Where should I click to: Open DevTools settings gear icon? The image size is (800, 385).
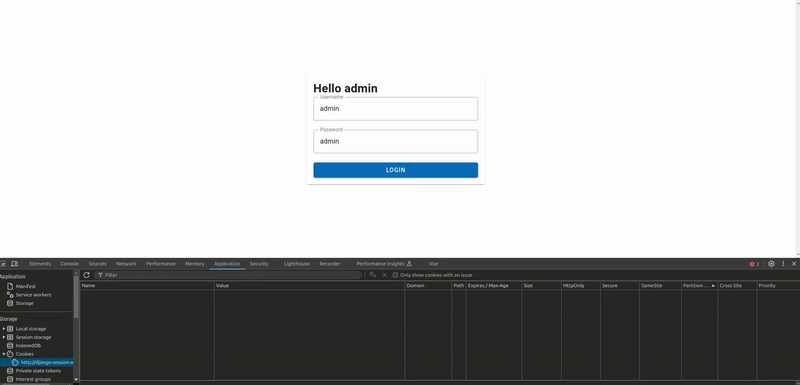pyautogui.click(x=771, y=264)
